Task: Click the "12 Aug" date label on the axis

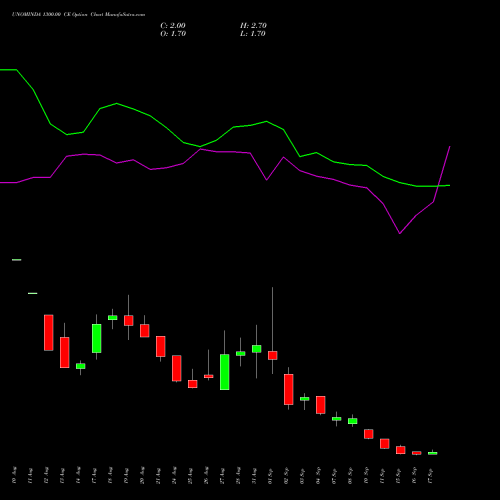Action: point(46,476)
